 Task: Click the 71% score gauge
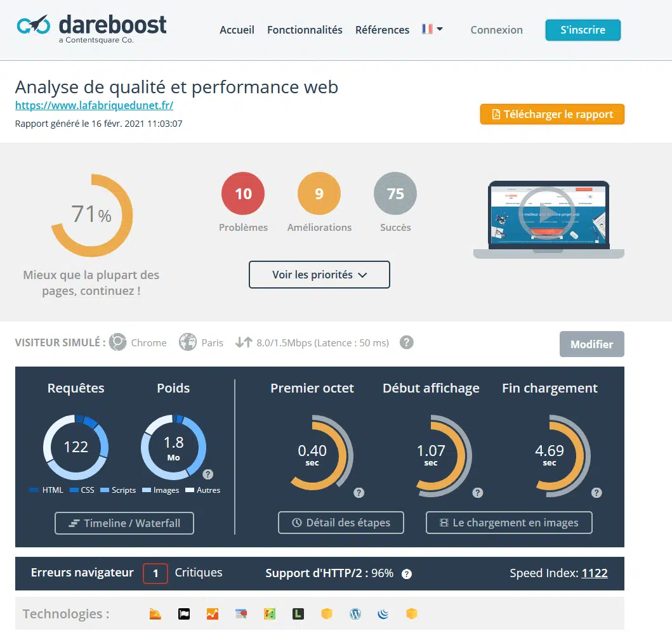click(x=92, y=215)
